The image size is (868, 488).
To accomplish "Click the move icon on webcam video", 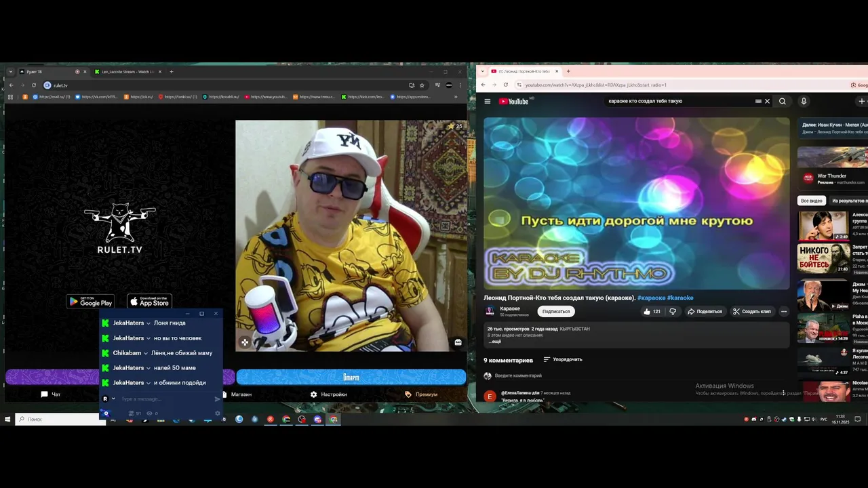I will coord(244,342).
